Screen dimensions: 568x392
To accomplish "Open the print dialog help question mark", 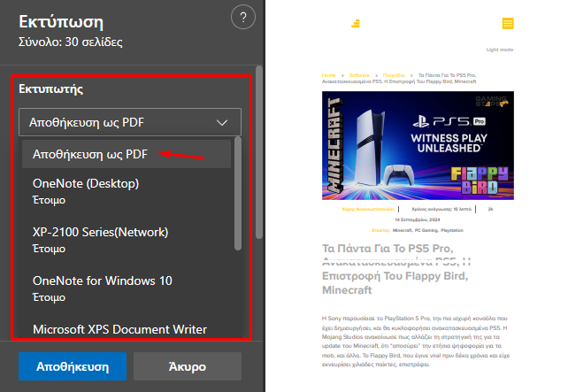I will (x=243, y=17).
